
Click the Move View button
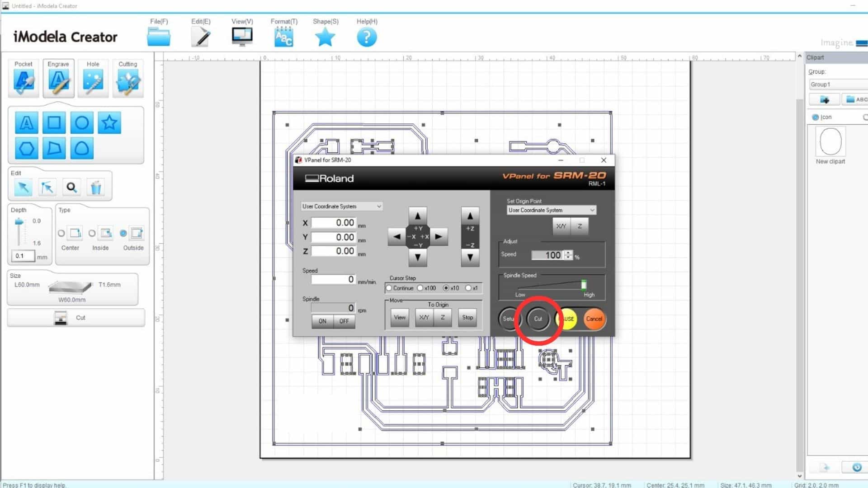400,318
